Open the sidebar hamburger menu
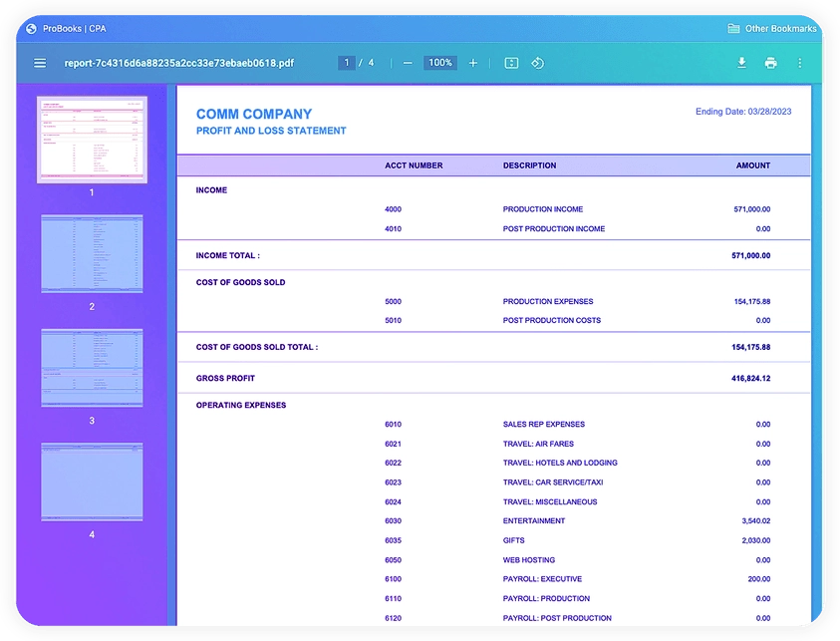 [40, 63]
